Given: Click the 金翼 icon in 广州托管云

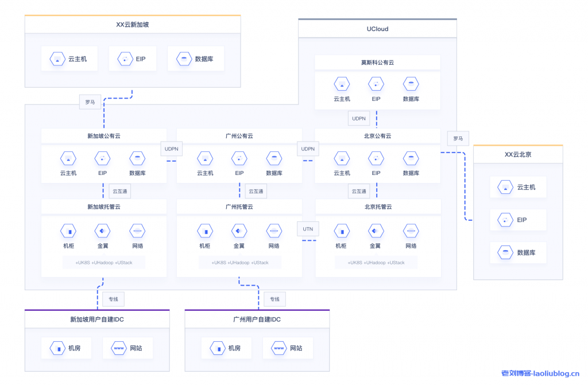Looking at the screenshot, I should (239, 231).
